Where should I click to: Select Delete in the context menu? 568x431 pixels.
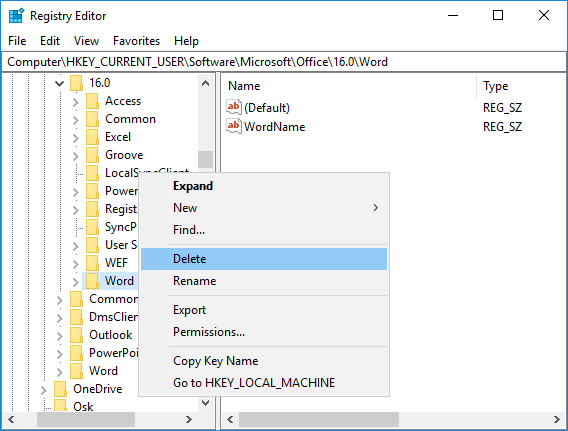264,259
